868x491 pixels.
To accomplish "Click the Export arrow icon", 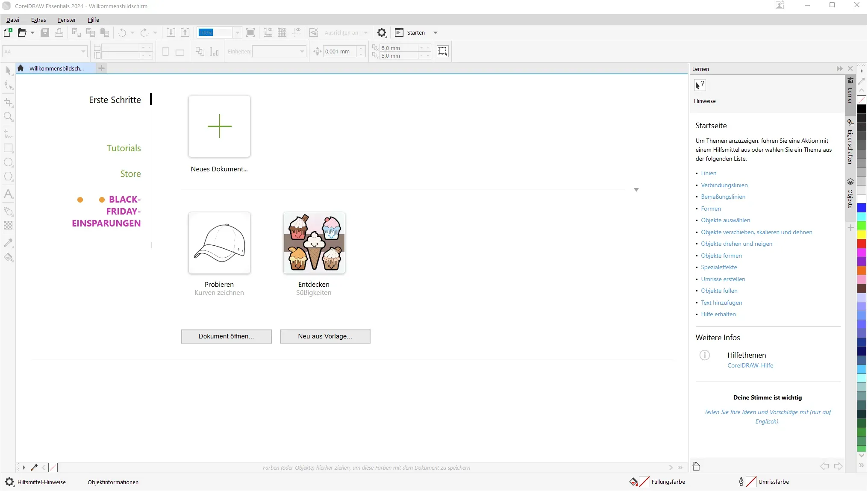I will (185, 32).
